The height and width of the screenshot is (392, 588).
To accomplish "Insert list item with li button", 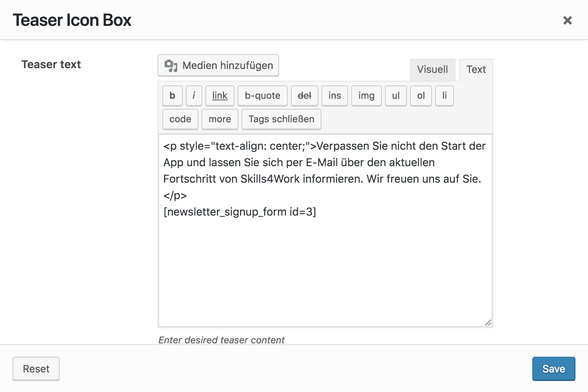I will [x=444, y=96].
